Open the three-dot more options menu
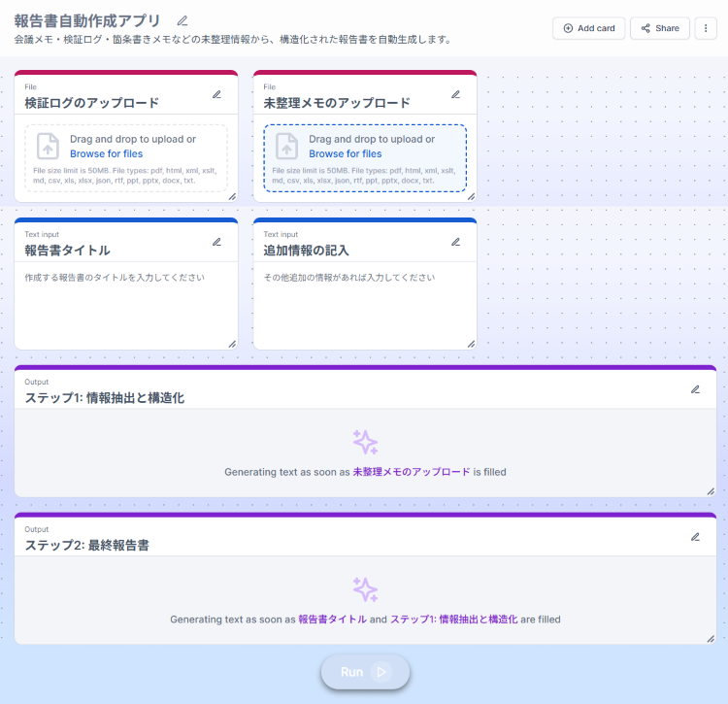This screenshot has width=728, height=704. click(x=706, y=28)
